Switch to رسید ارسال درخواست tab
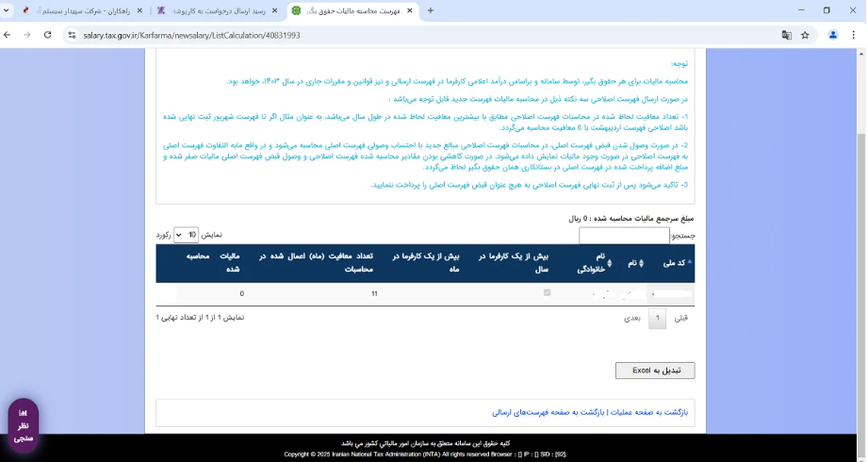Image resolution: width=868 pixels, height=462 pixels. coord(216,11)
